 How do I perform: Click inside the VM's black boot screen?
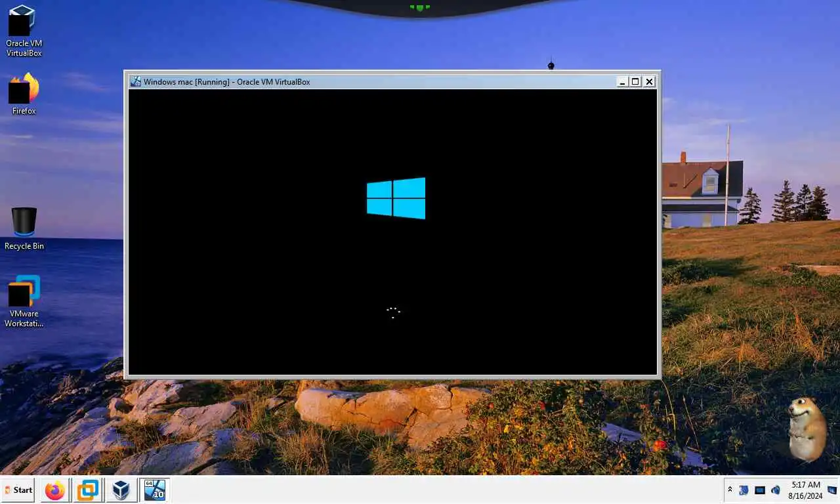[392, 232]
